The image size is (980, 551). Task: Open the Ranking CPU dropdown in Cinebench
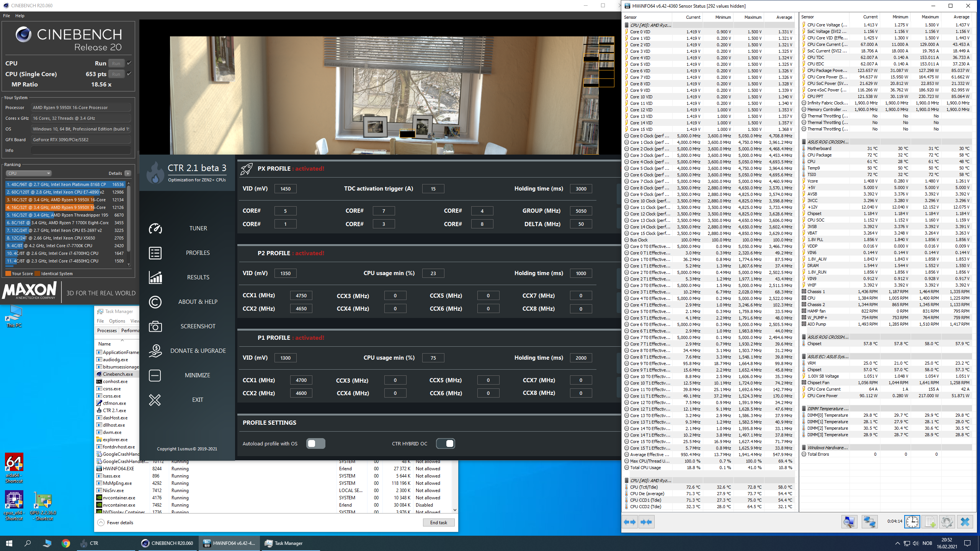[28, 173]
